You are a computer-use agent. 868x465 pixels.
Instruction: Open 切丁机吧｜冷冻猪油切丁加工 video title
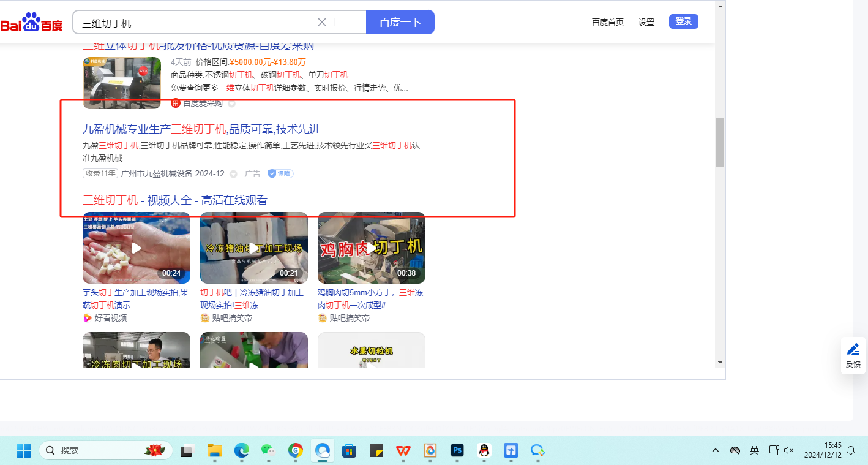[252, 299]
